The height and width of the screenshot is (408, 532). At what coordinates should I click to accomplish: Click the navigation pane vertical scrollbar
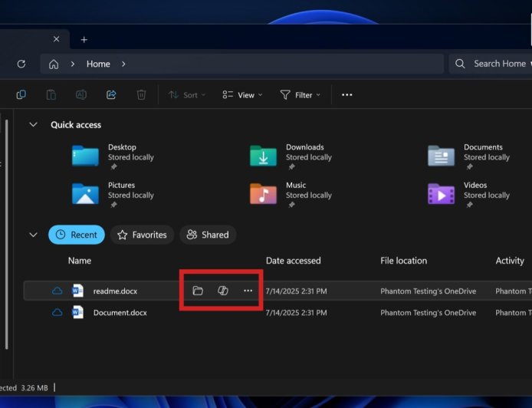pyautogui.click(x=6, y=234)
